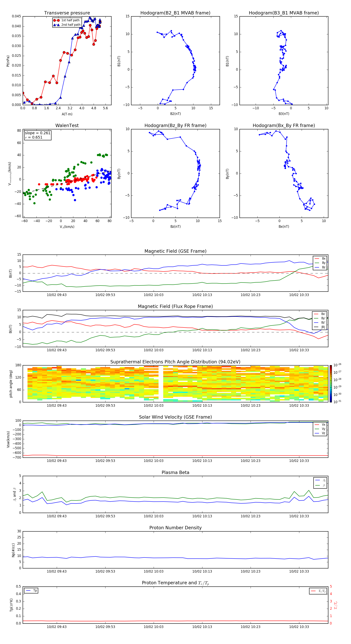
Task: Click the 10^-26 colorbar label
Action: (x=337, y=365)
